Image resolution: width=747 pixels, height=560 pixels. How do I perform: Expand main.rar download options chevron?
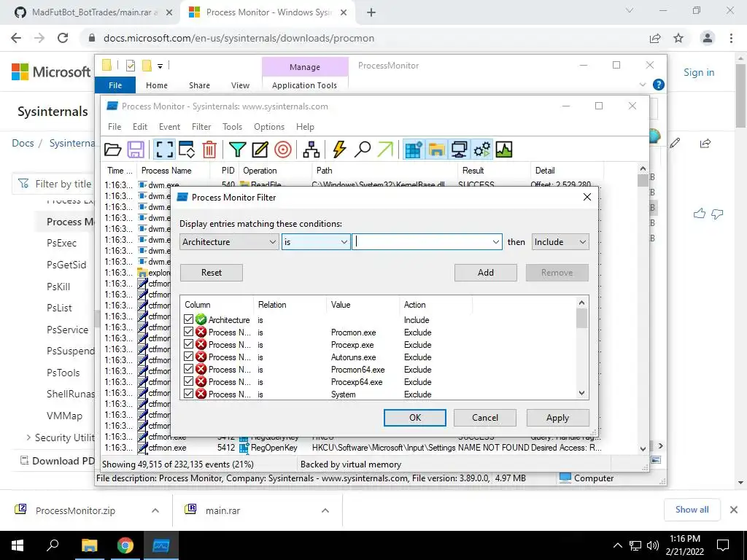click(x=325, y=510)
